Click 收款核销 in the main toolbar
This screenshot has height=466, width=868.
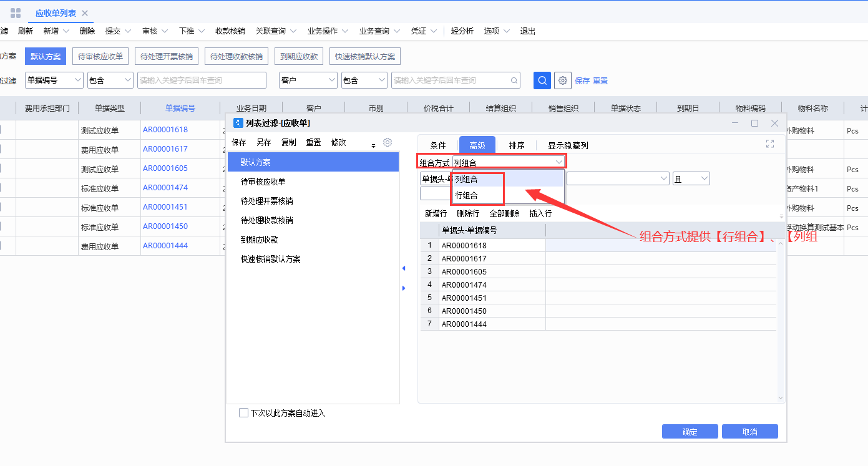click(230, 31)
